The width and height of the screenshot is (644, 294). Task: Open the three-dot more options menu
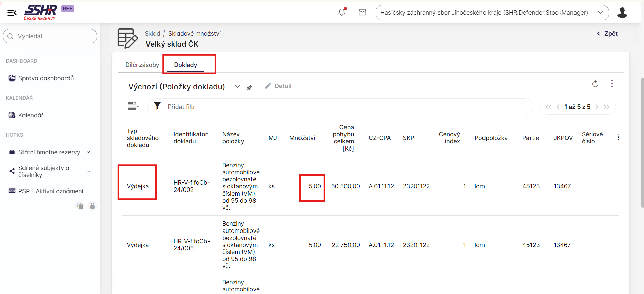tap(612, 84)
